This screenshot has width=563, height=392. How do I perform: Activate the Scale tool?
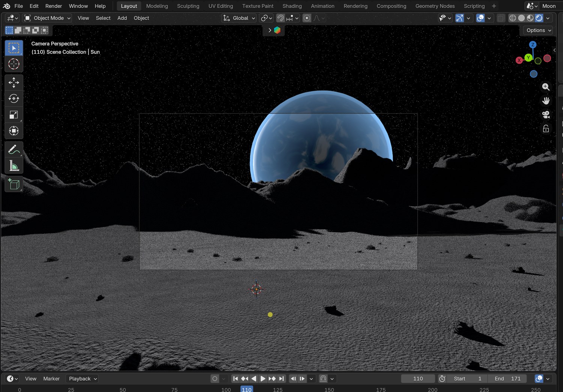click(x=14, y=115)
